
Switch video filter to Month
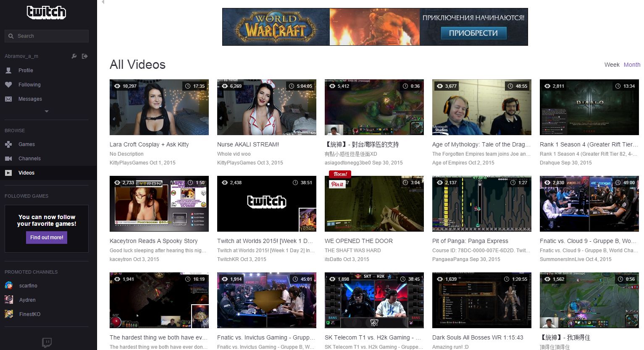point(632,65)
